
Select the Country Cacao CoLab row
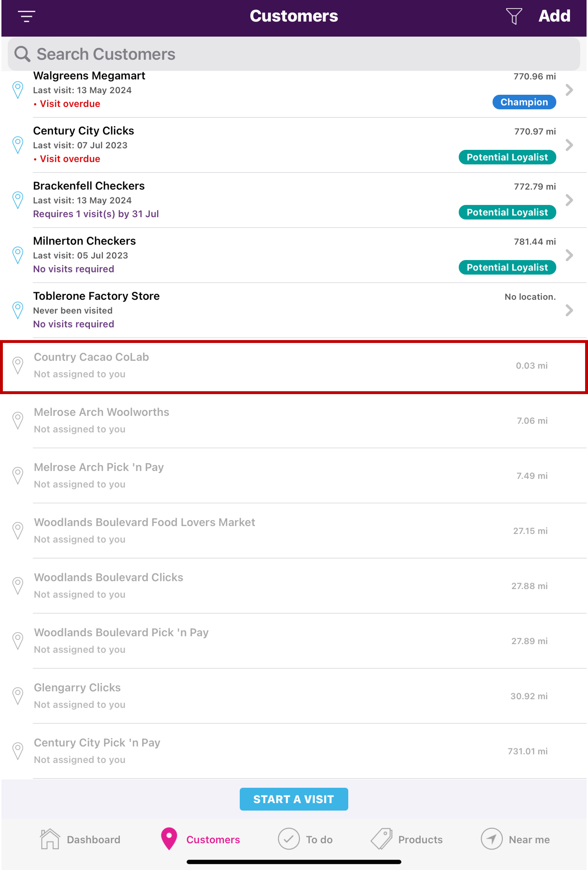pyautogui.click(x=294, y=366)
